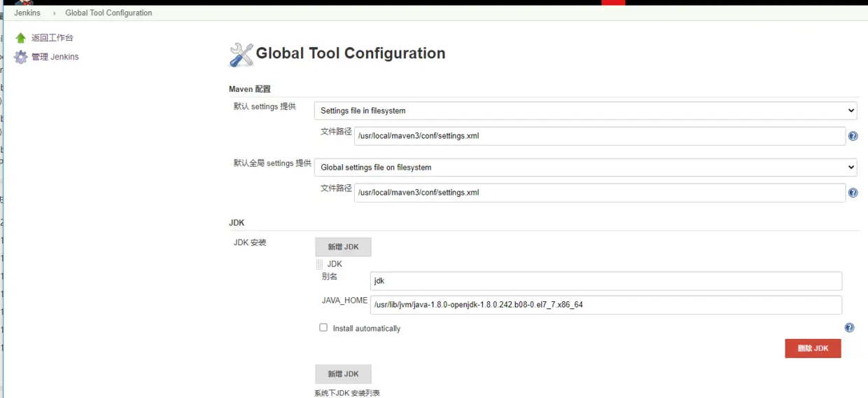Click the breadcrumb arrow after Jenkins
The image size is (868, 398).
[x=55, y=13]
